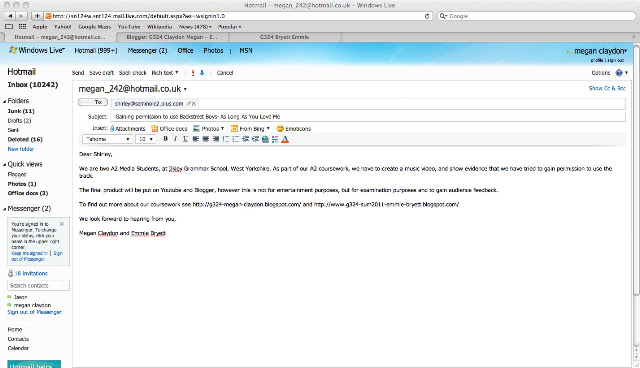Viewport: 640px width, 368px height.
Task: Center align the message text
Action: (x=206, y=139)
